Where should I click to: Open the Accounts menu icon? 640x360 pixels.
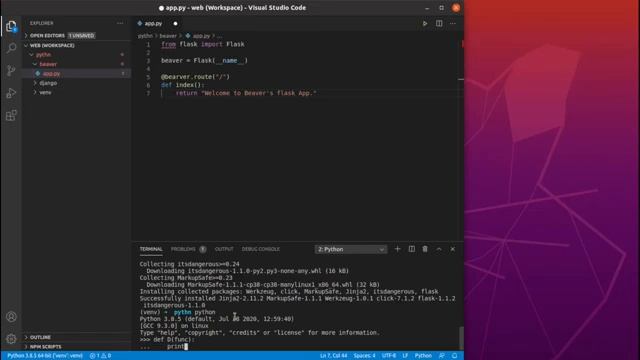pos(11,317)
